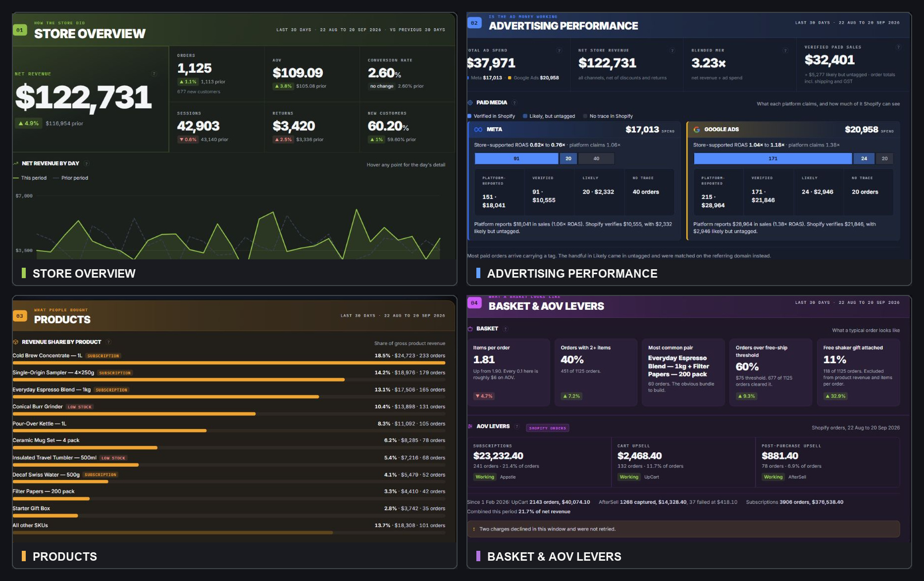The height and width of the screenshot is (581, 924).
Task: Click the sliders icon beside AOV Levers
Action: pos(470,426)
